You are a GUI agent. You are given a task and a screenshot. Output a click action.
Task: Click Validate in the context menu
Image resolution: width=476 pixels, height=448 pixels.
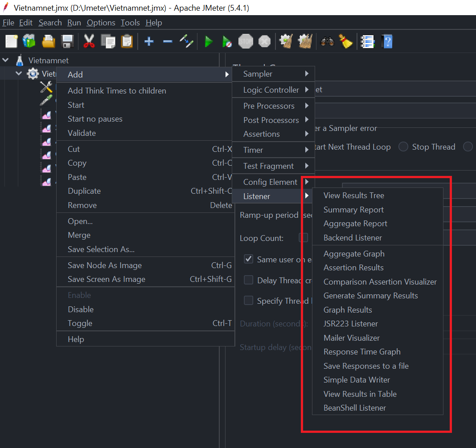click(x=146, y=133)
